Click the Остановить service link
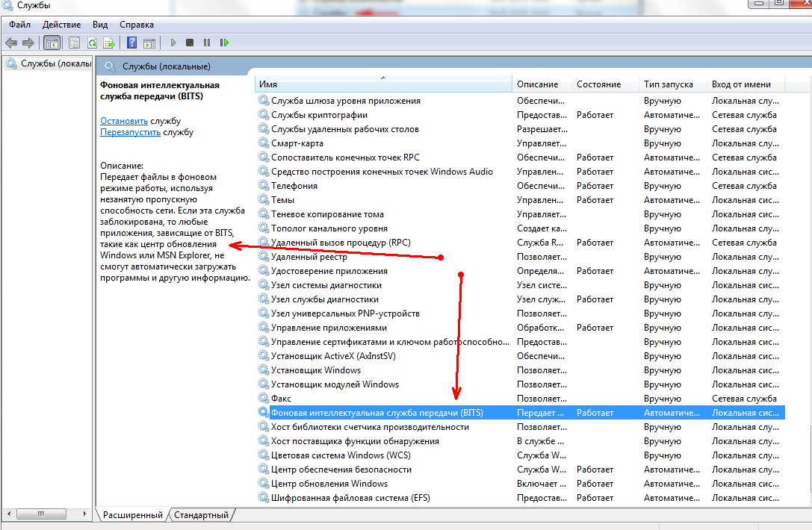The width and height of the screenshot is (812, 530). click(x=124, y=121)
